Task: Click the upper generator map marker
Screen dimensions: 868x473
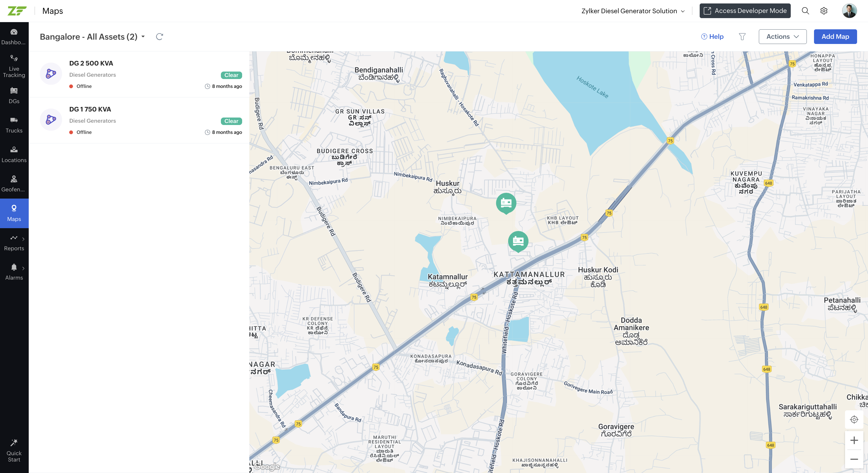Action: (x=506, y=203)
